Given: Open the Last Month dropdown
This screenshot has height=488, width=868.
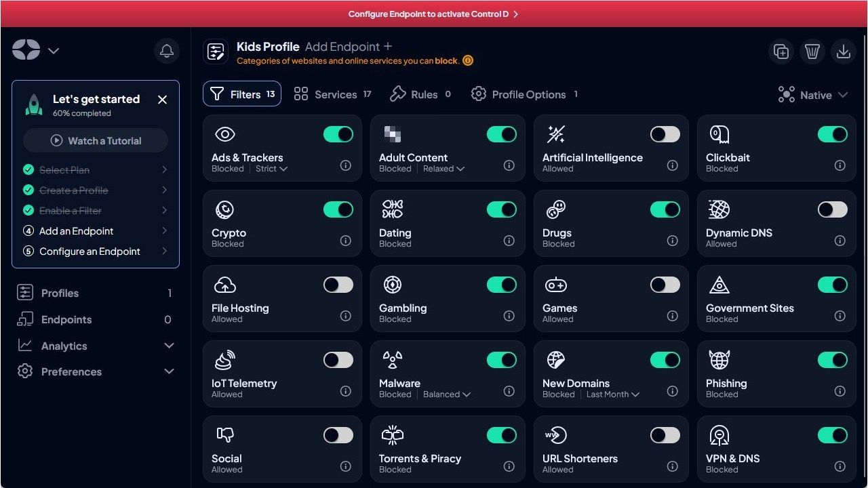Looking at the screenshot, I should pos(613,394).
